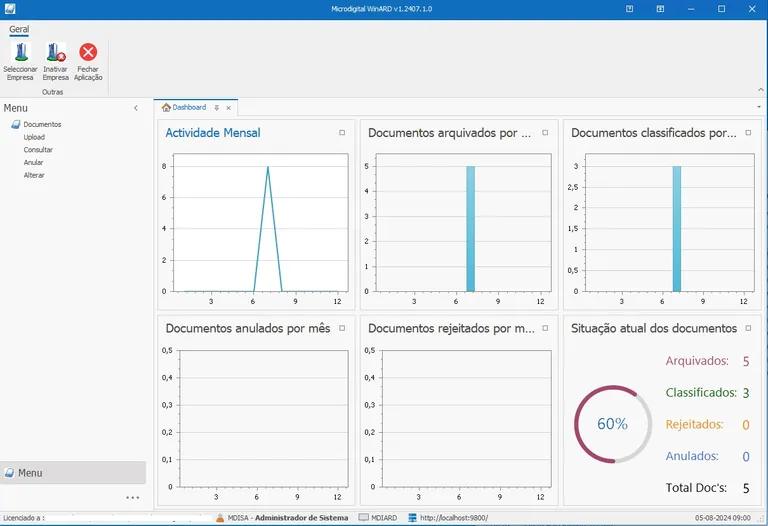The height and width of the screenshot is (526, 768).
Task: Collapse the ribbon with the chevron arrow
Action: pyautogui.click(x=761, y=90)
